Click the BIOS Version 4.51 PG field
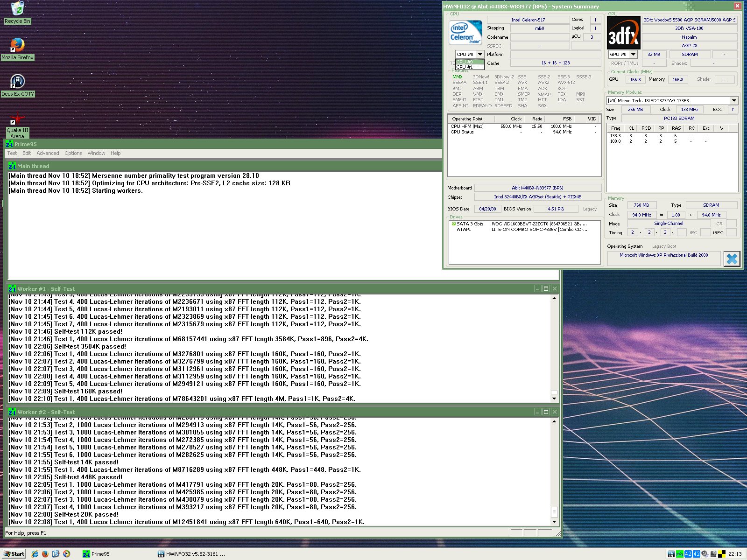The height and width of the screenshot is (560, 747). 556,209
